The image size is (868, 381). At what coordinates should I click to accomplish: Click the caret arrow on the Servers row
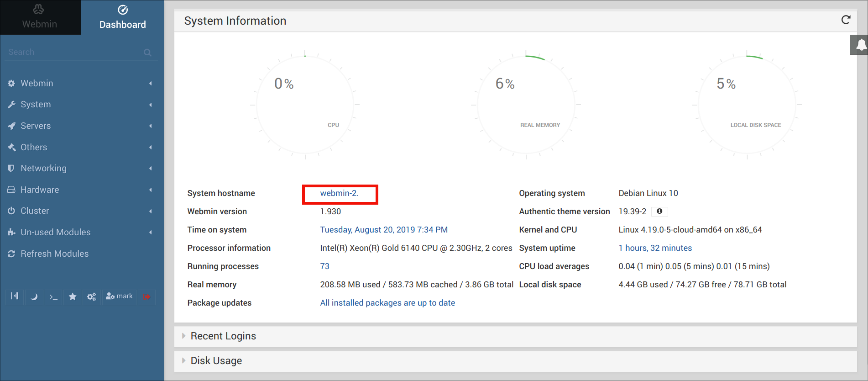coord(150,126)
